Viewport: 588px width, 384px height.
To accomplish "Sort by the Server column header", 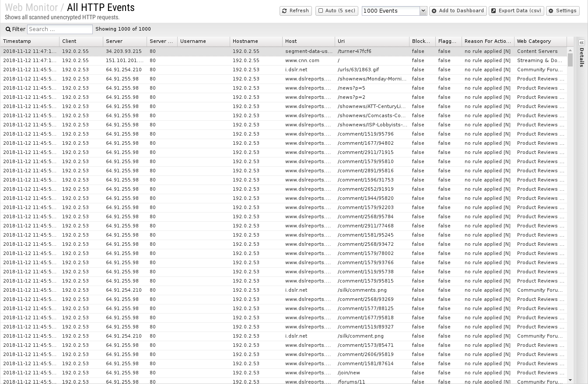I will [x=125, y=41].
